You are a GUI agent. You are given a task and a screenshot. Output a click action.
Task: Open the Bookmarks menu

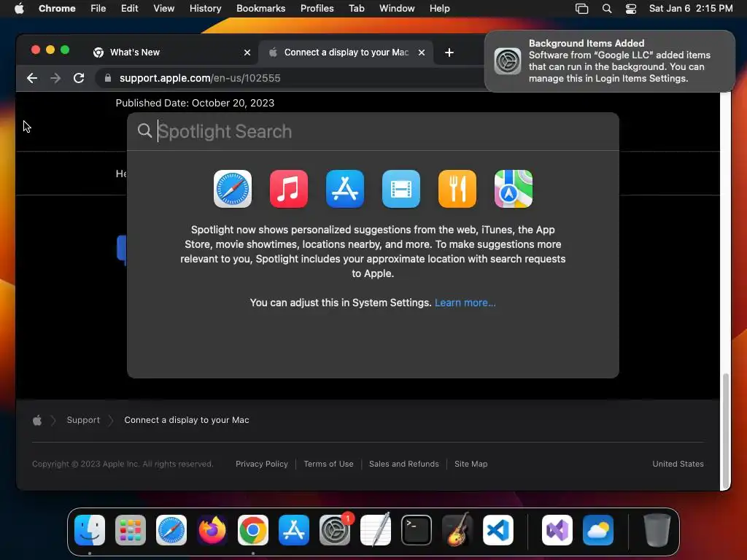[x=261, y=8]
